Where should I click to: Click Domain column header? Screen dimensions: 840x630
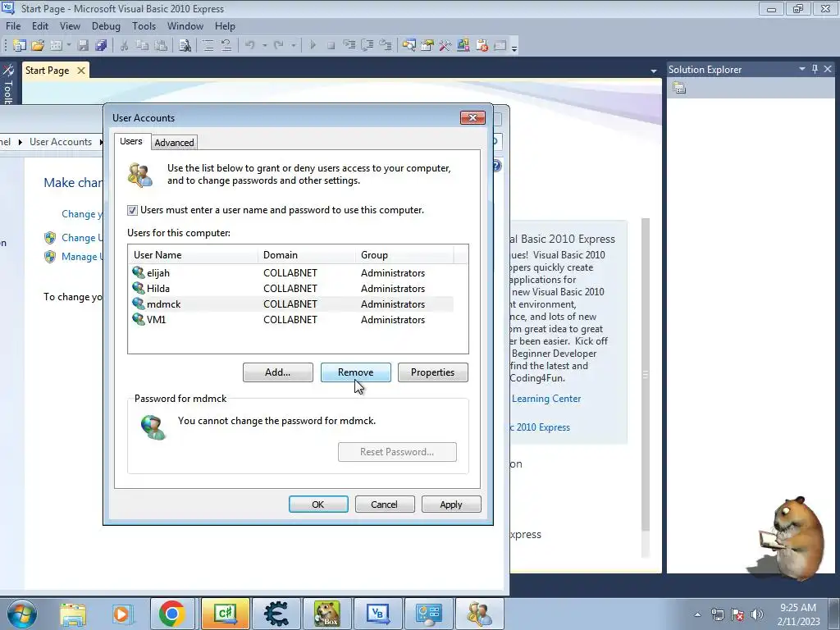[x=307, y=255]
